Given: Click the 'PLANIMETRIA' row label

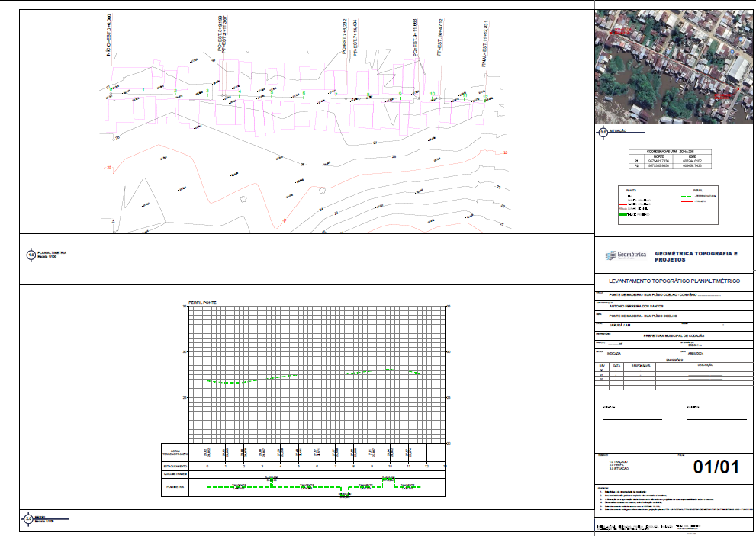Looking at the screenshot, I should (x=175, y=487).
